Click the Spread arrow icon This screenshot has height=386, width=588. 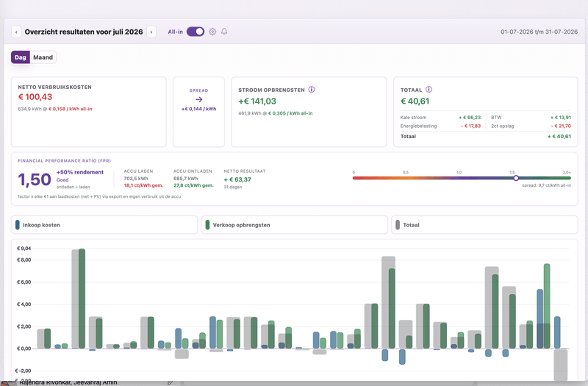pos(198,99)
